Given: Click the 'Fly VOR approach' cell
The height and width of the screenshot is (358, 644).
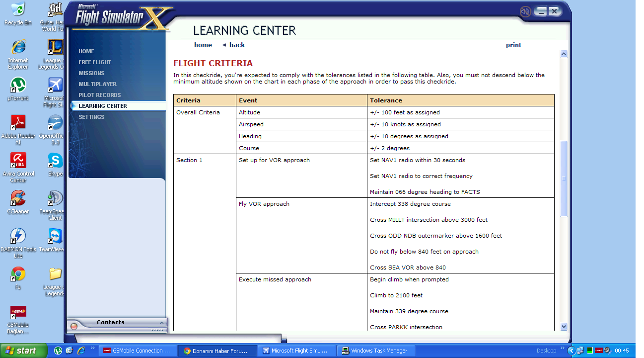Looking at the screenshot, I should (301, 235).
